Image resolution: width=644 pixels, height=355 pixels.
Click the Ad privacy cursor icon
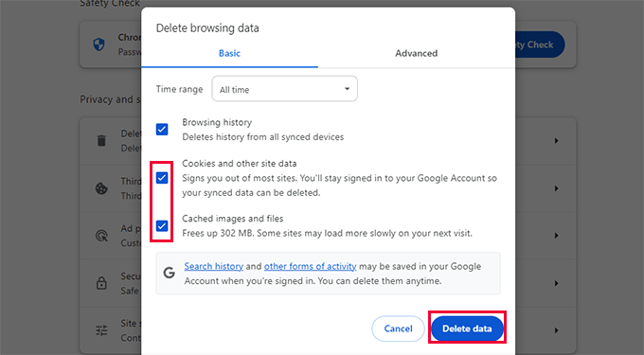101,236
